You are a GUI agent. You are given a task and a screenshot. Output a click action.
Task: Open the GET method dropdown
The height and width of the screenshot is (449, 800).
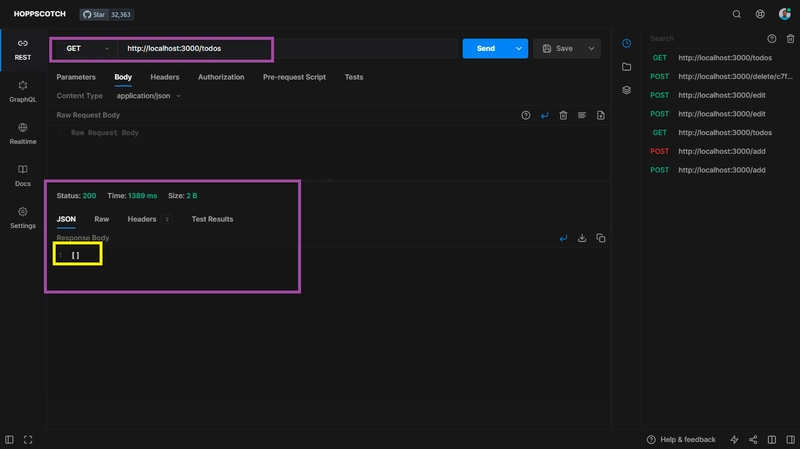(x=87, y=48)
